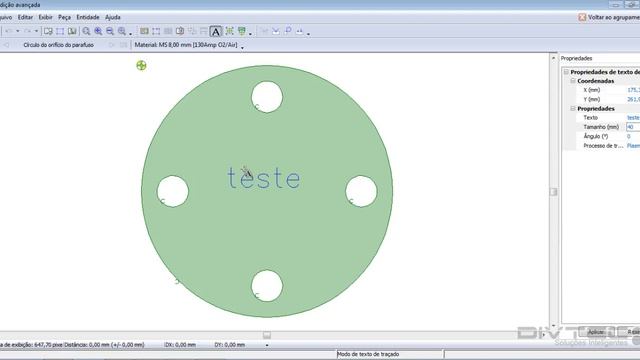Click the previous arrow left of the part name

[6, 45]
